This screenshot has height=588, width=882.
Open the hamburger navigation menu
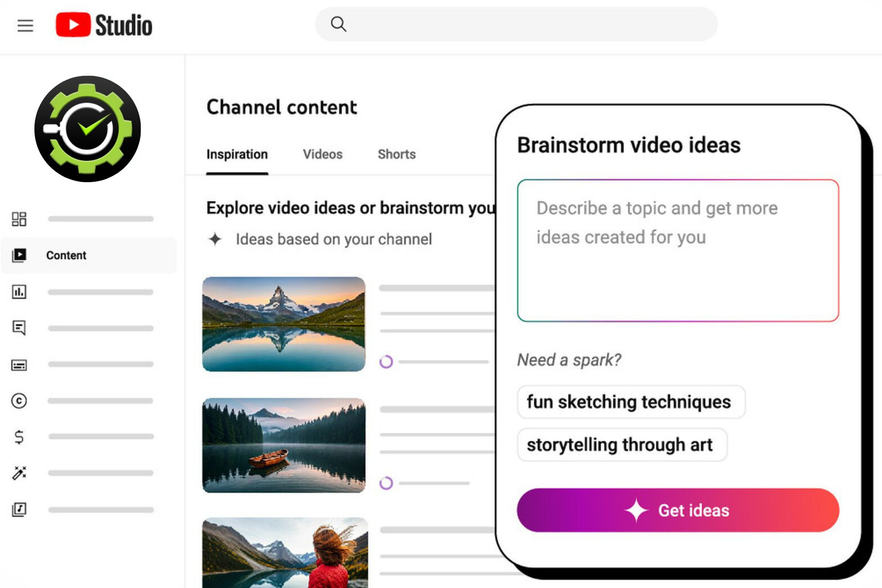coord(25,26)
